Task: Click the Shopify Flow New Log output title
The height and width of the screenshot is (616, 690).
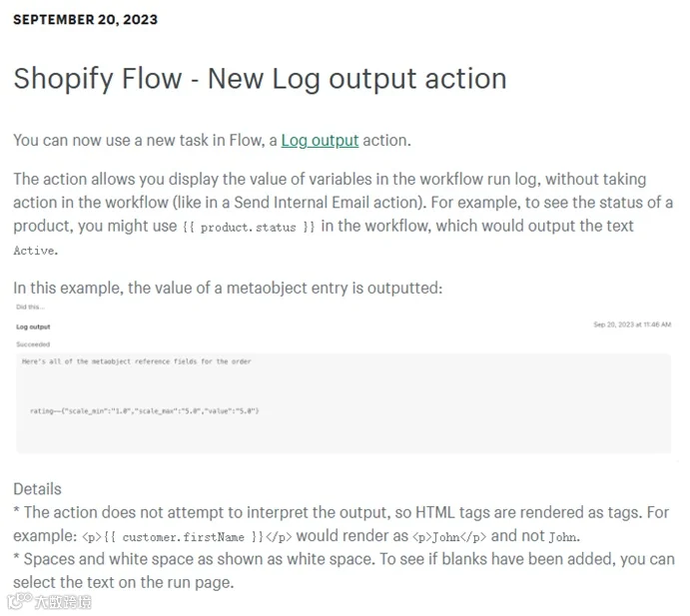Action: tap(260, 79)
